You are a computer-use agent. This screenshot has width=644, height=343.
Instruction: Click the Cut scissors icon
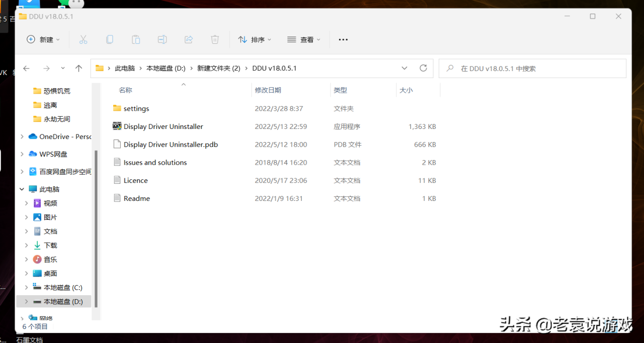pyautogui.click(x=84, y=39)
